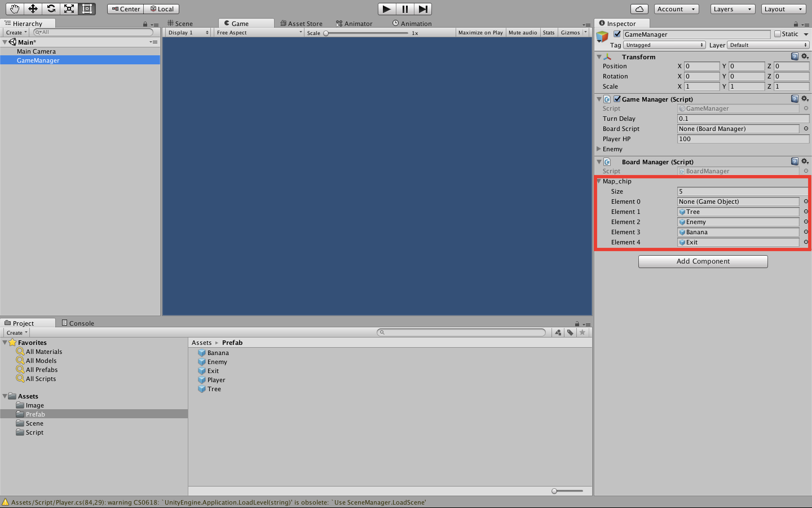The width and height of the screenshot is (812, 508).
Task: Toggle the Stats overlay
Action: coord(549,33)
